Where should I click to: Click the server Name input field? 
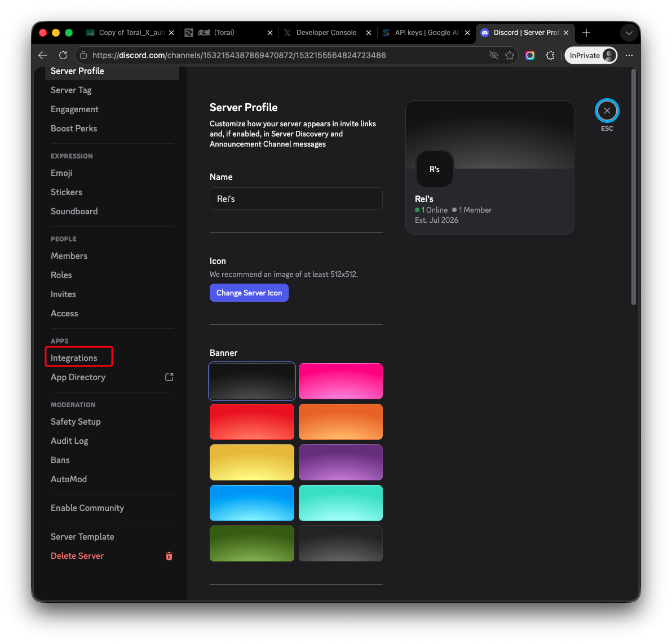pos(296,199)
